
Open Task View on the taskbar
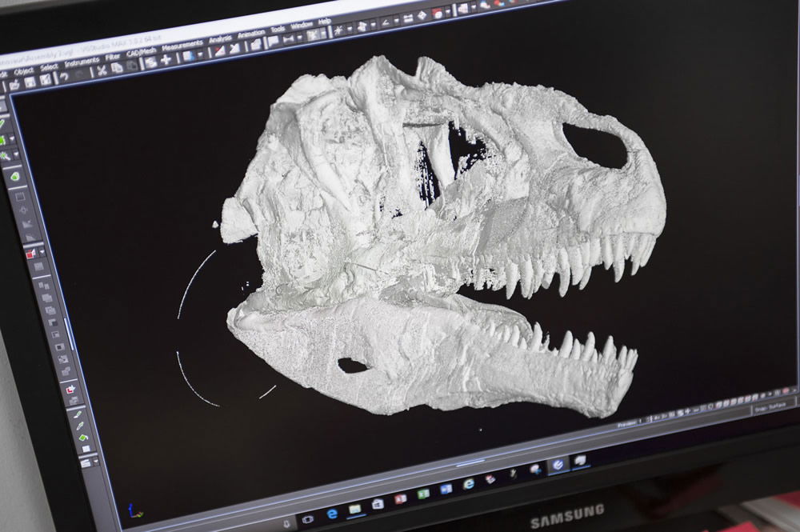point(308,518)
